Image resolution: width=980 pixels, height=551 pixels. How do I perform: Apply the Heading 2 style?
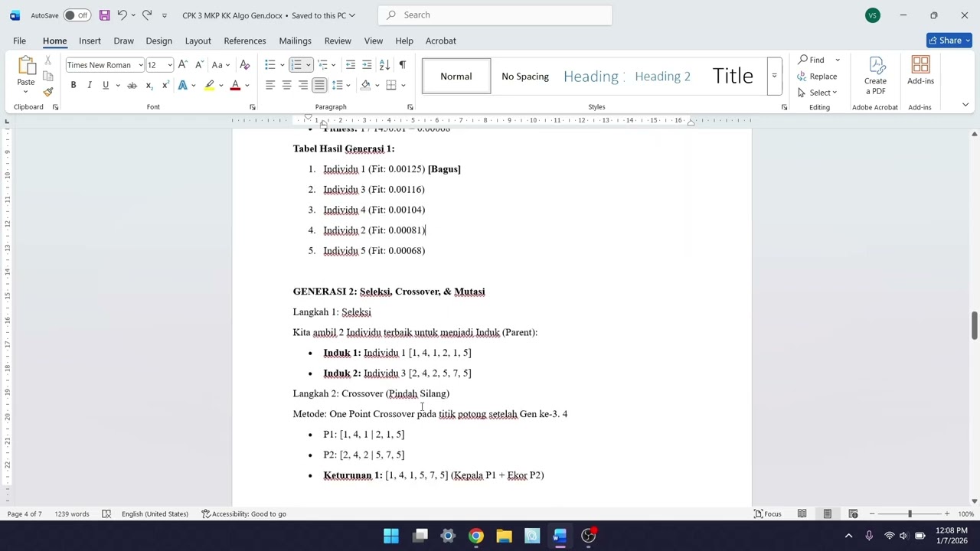pyautogui.click(x=663, y=76)
